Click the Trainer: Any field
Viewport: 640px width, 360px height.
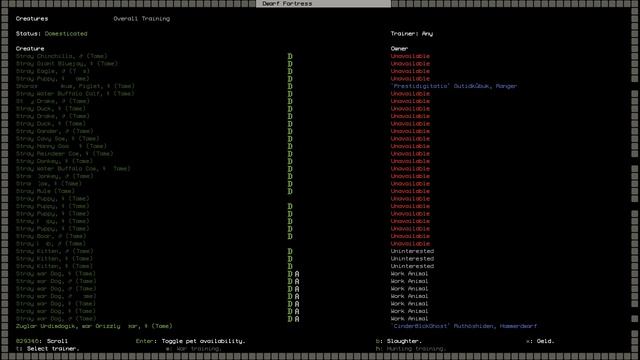pos(411,34)
